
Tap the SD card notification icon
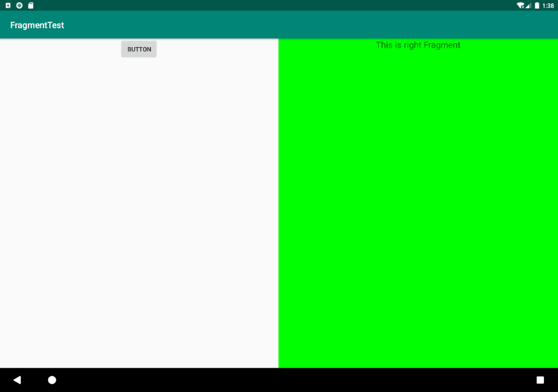click(31, 5)
